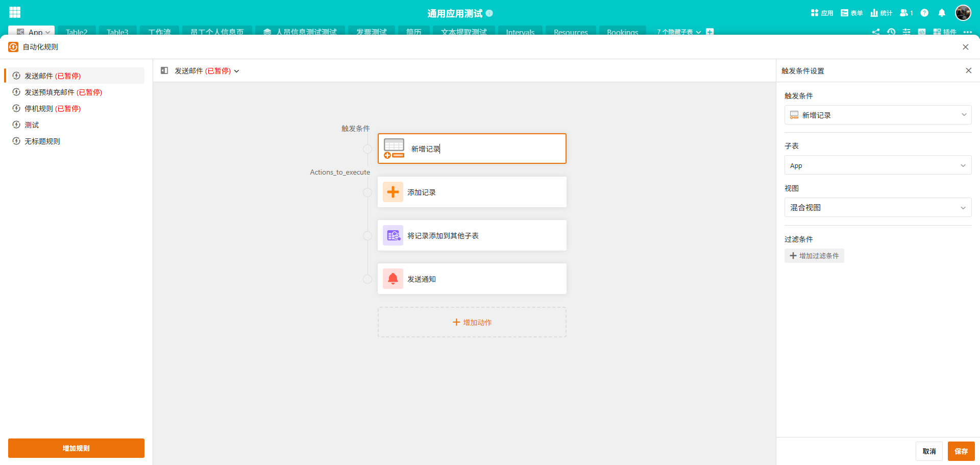Open the user avatar menu

[963, 13]
